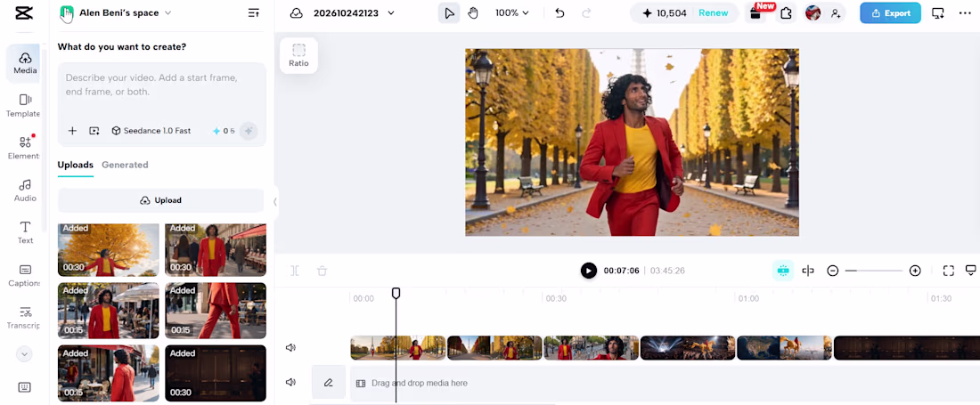Click the 'Drag and drop media here' track
This screenshot has width=980, height=405.
click(665, 383)
